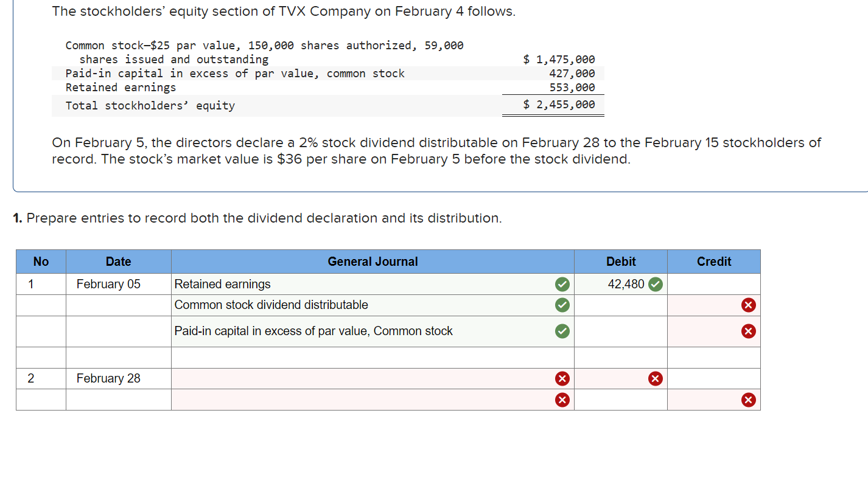
Task: Click the empty account field for February 28
Action: (365, 378)
